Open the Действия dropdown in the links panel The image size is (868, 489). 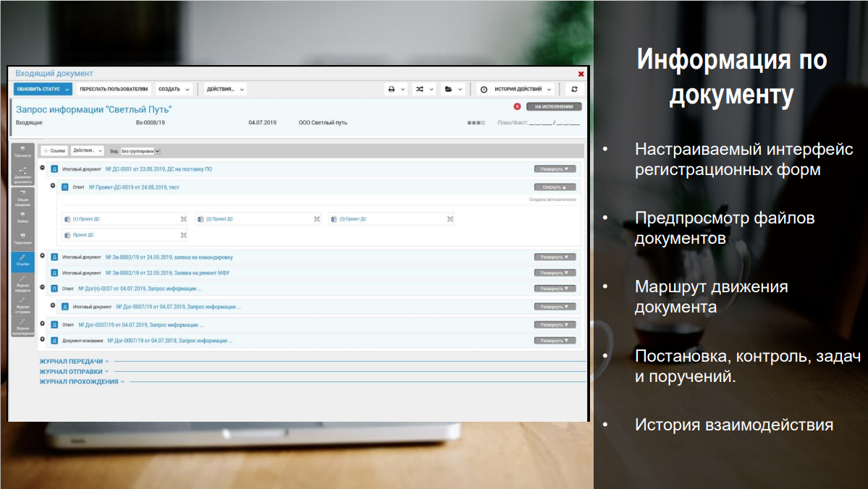(x=88, y=150)
